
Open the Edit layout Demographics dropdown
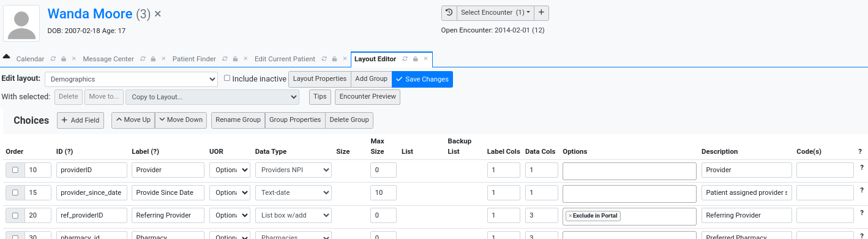131,79
